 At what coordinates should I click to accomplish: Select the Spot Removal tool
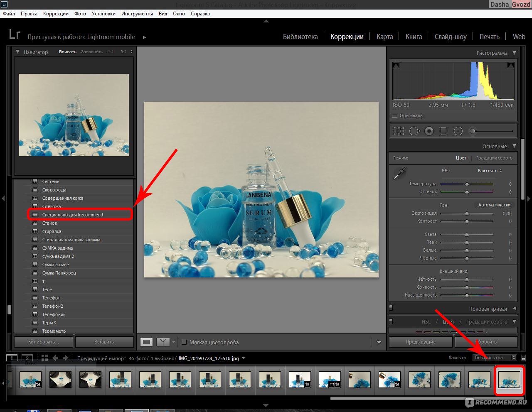tap(414, 131)
